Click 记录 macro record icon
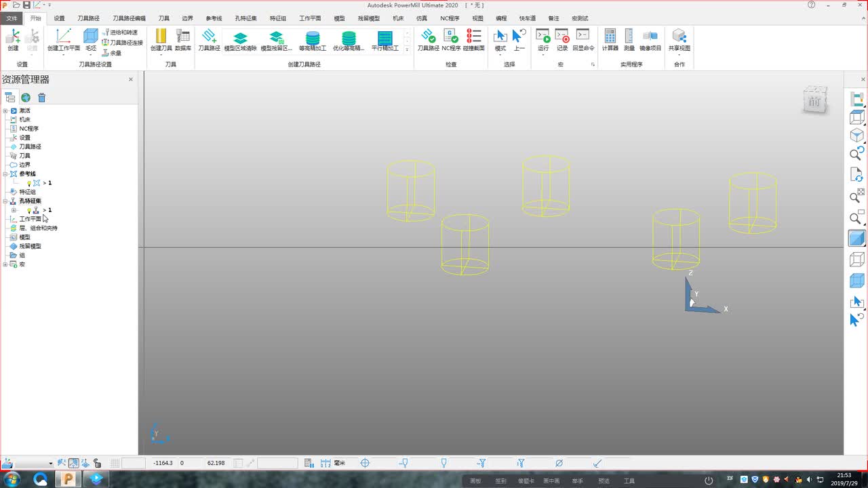868x488 pixels. point(562,40)
